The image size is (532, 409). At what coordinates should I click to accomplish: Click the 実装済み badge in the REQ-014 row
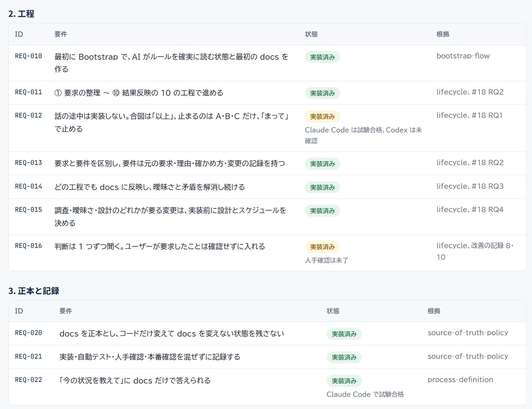[322, 188]
